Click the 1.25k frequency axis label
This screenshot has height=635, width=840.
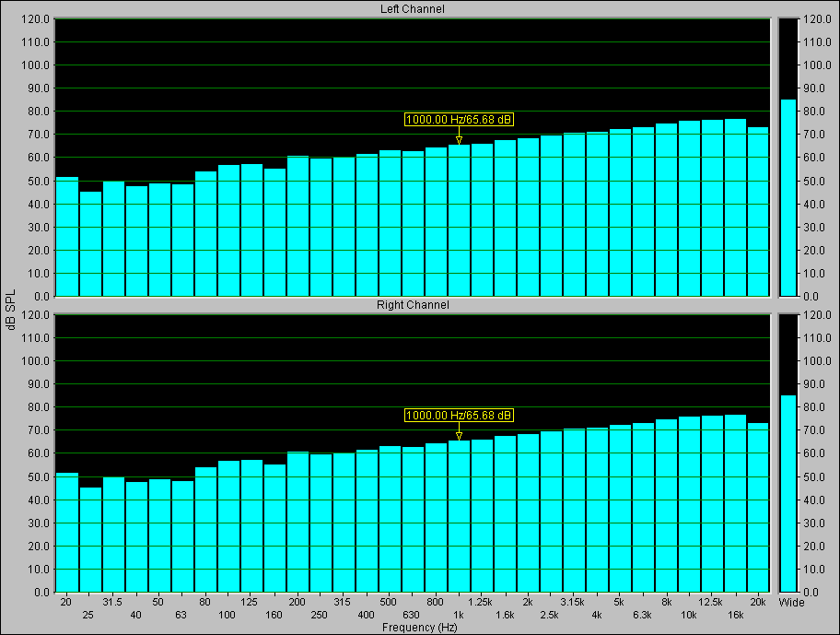click(480, 602)
